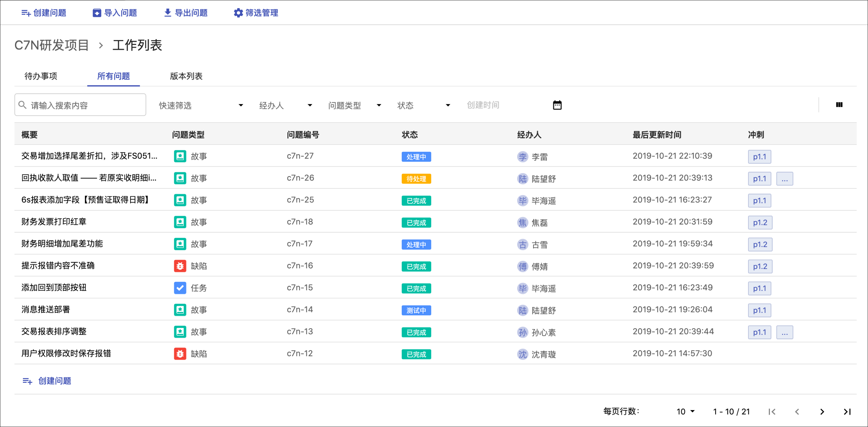Jump to the last page
The height and width of the screenshot is (427, 868).
tap(847, 412)
